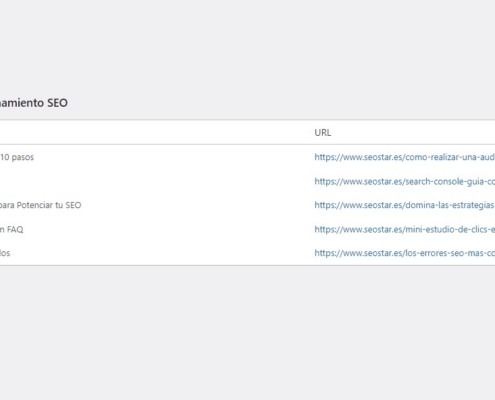This screenshot has width=495, height=400.
Task: Open the search-console-guia seostar link
Action: tap(405, 181)
